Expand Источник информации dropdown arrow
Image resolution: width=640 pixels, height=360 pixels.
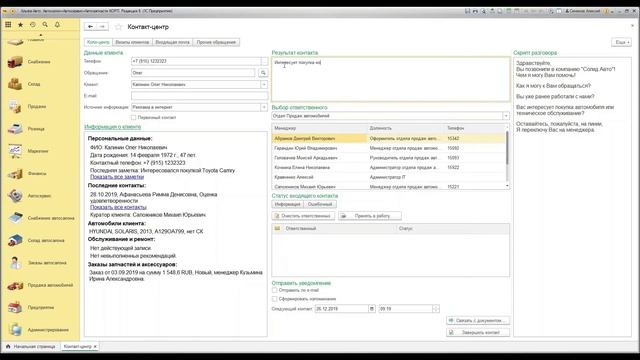pos(264,107)
